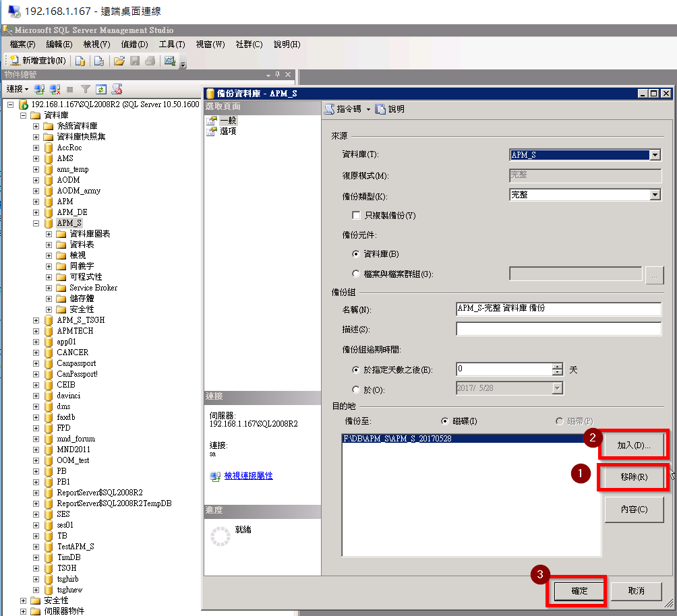
Task: Select the 磁碟(I) disk radio button
Action: coord(445,421)
